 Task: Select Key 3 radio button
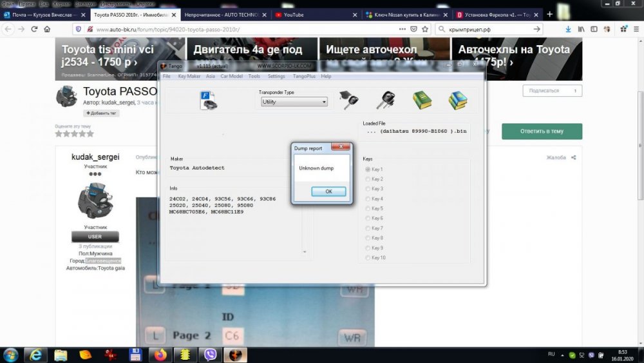pos(368,189)
